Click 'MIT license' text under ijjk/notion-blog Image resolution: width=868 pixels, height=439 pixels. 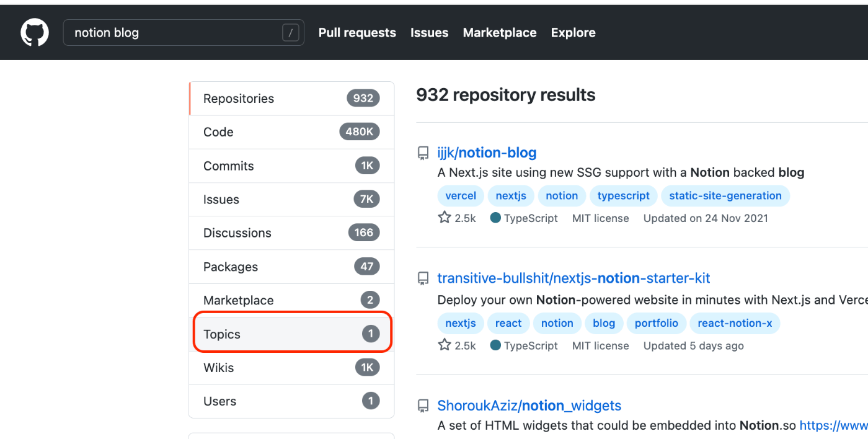600,218
